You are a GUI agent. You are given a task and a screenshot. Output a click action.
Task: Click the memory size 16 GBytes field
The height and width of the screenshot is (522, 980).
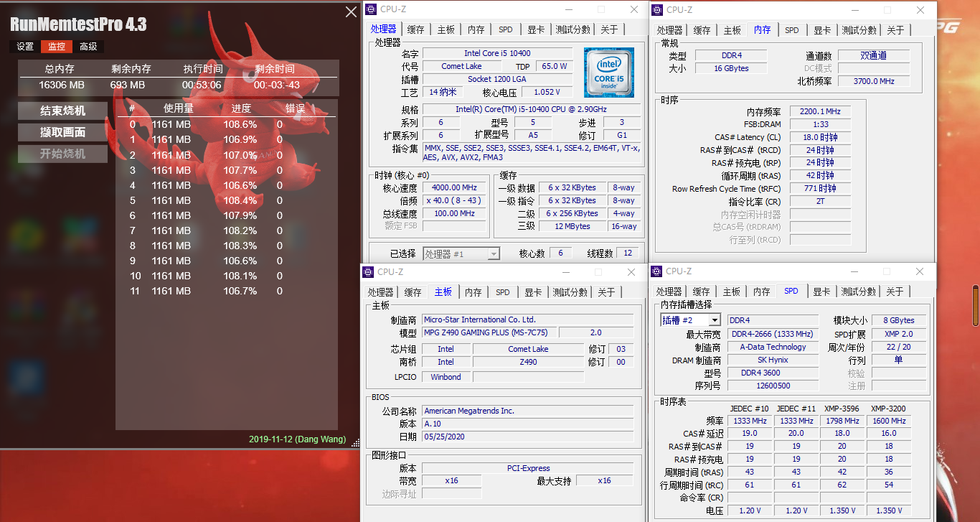[x=731, y=68]
